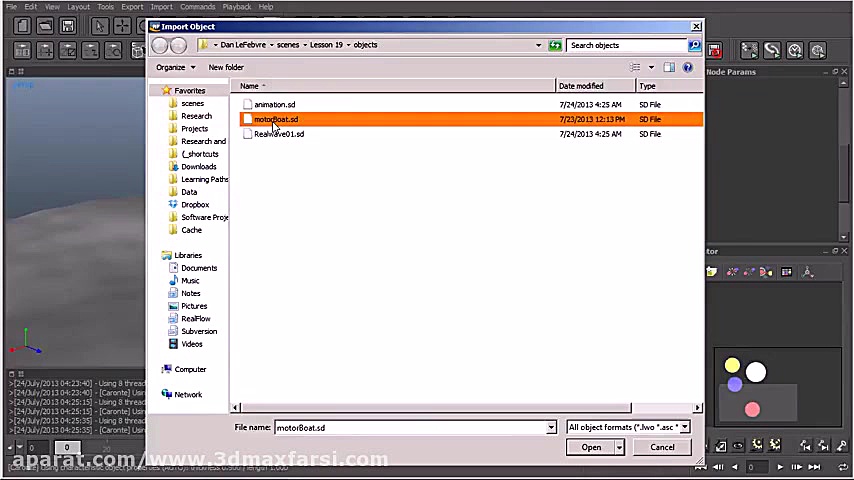
Task: Select the Move crosshair tool
Action: pyautogui.click(x=123, y=26)
